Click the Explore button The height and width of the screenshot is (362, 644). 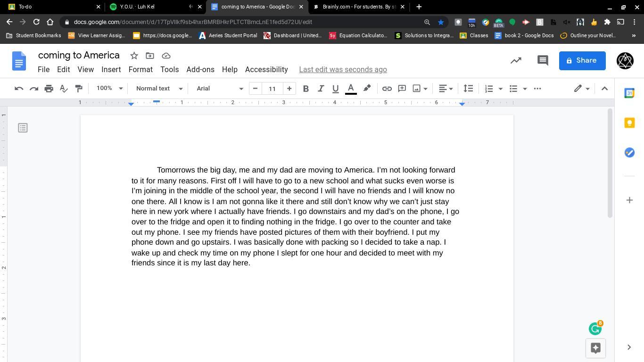(595, 348)
